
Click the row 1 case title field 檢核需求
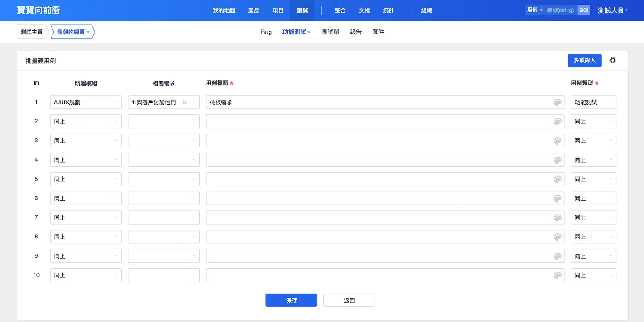[x=385, y=102]
